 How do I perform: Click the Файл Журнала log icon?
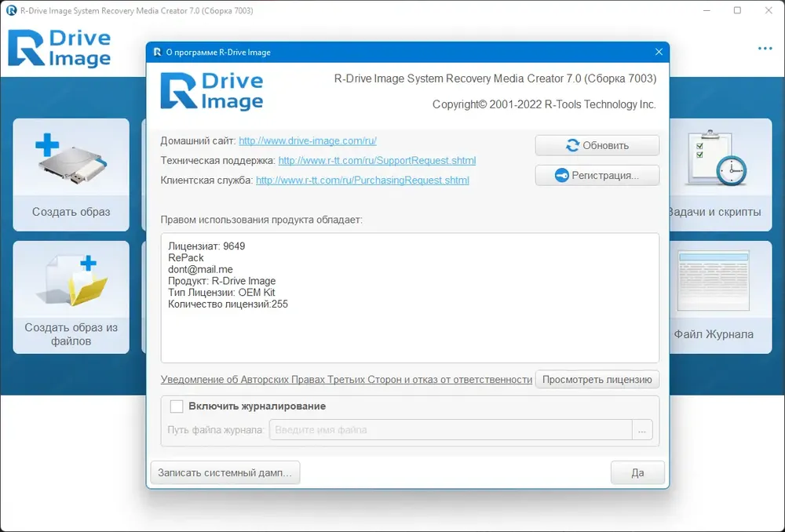coord(713,280)
